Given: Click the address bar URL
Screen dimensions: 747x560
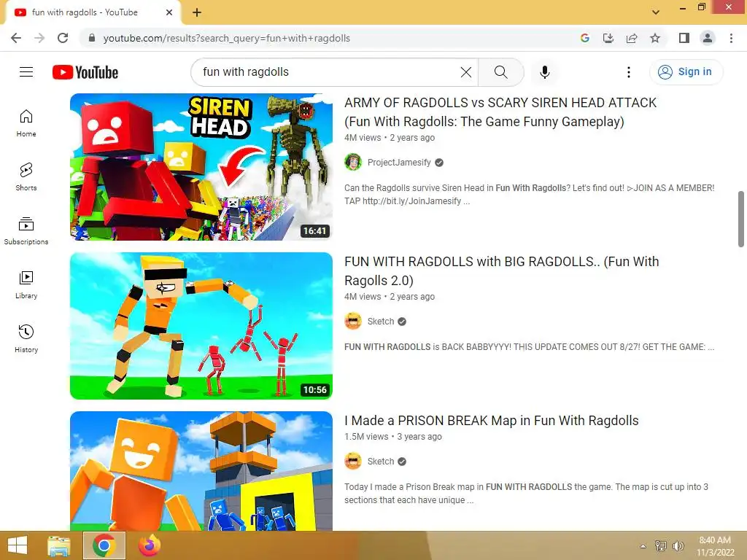Looking at the screenshot, I should click(227, 38).
